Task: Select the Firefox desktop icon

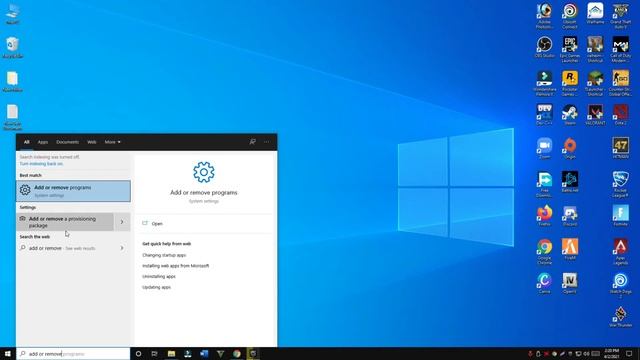Action: point(544,216)
